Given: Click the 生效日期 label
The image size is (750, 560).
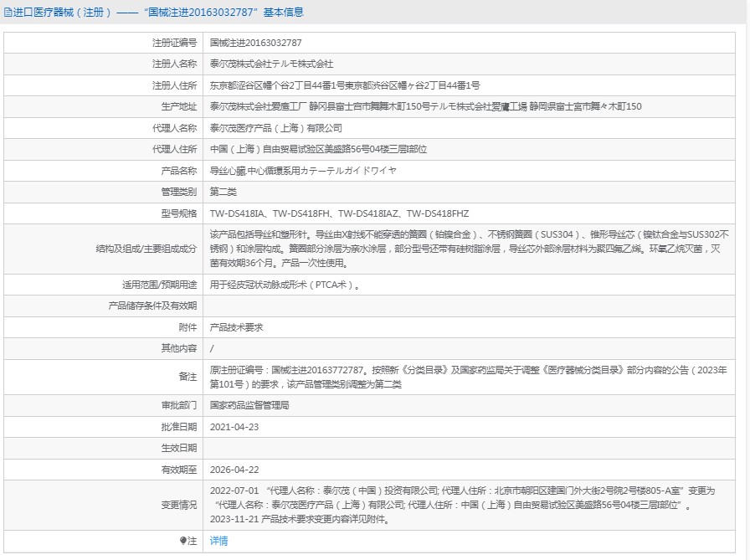Looking at the screenshot, I should pyautogui.click(x=179, y=448).
